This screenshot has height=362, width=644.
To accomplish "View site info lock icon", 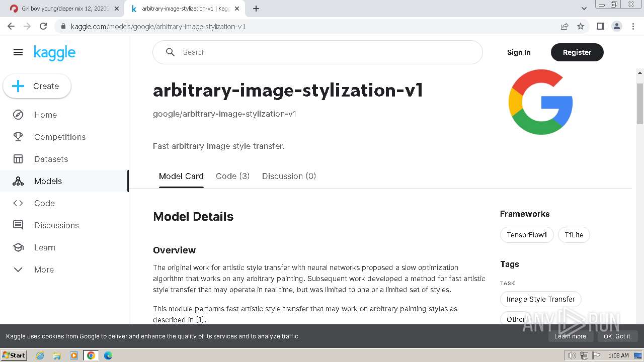I will point(63,26).
